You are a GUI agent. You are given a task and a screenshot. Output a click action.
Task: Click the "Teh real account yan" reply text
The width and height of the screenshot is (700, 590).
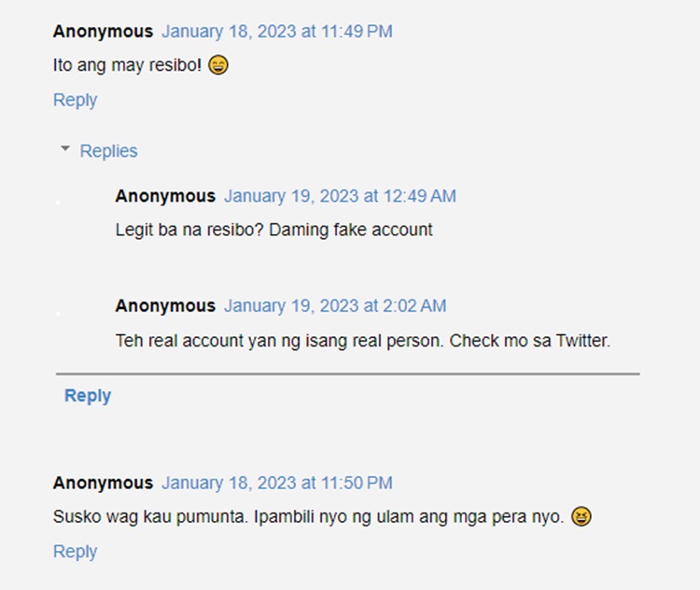(362, 341)
